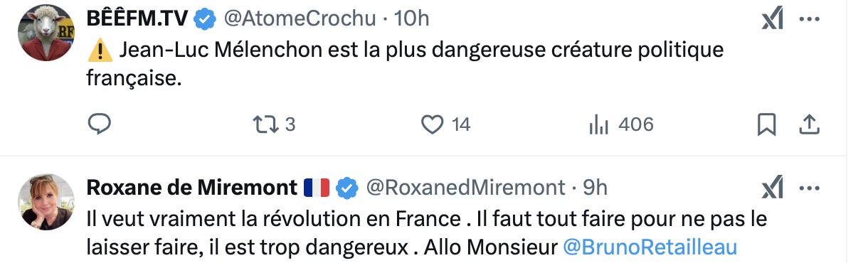Click the Grok icon on Roxane's reply

click(773, 188)
